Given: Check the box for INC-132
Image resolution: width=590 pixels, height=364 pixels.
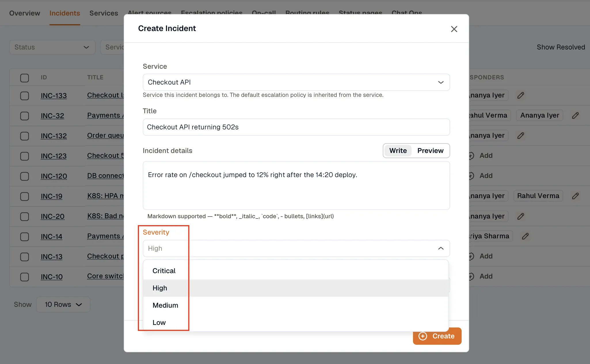Looking at the screenshot, I should pos(24,136).
